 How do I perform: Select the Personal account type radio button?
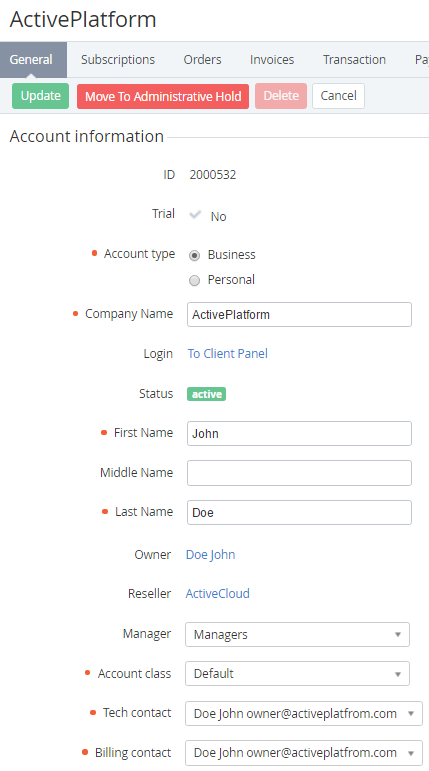tap(195, 280)
